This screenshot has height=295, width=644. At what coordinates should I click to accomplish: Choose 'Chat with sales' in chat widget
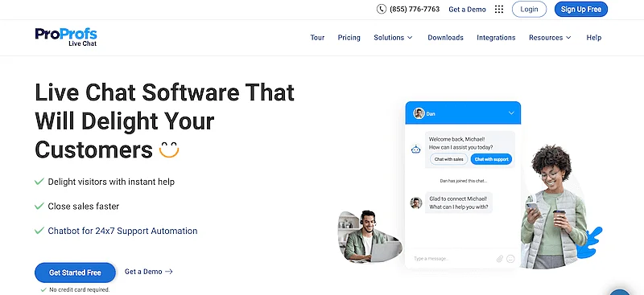coord(449,159)
